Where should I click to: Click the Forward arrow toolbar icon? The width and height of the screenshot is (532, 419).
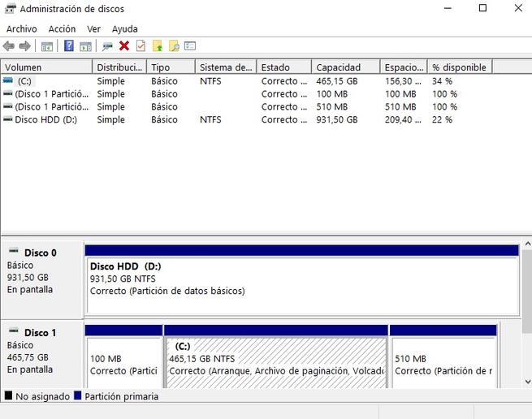click(x=24, y=45)
